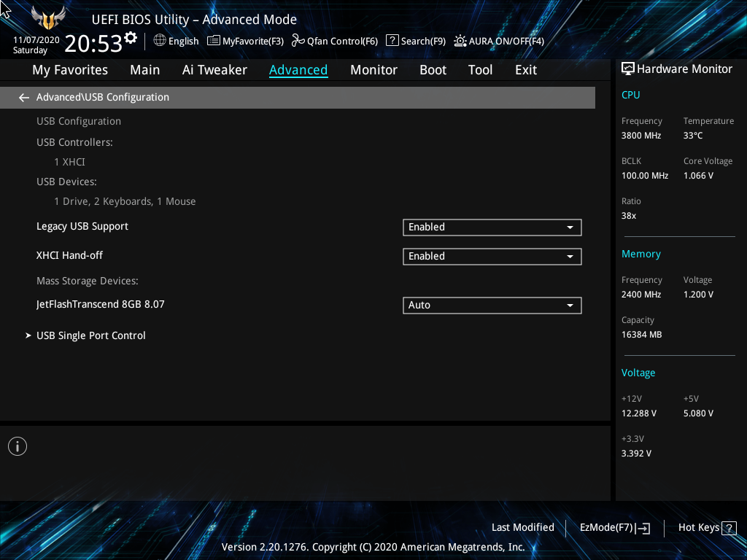Go back using the left arrow icon

pyautogui.click(x=24, y=98)
